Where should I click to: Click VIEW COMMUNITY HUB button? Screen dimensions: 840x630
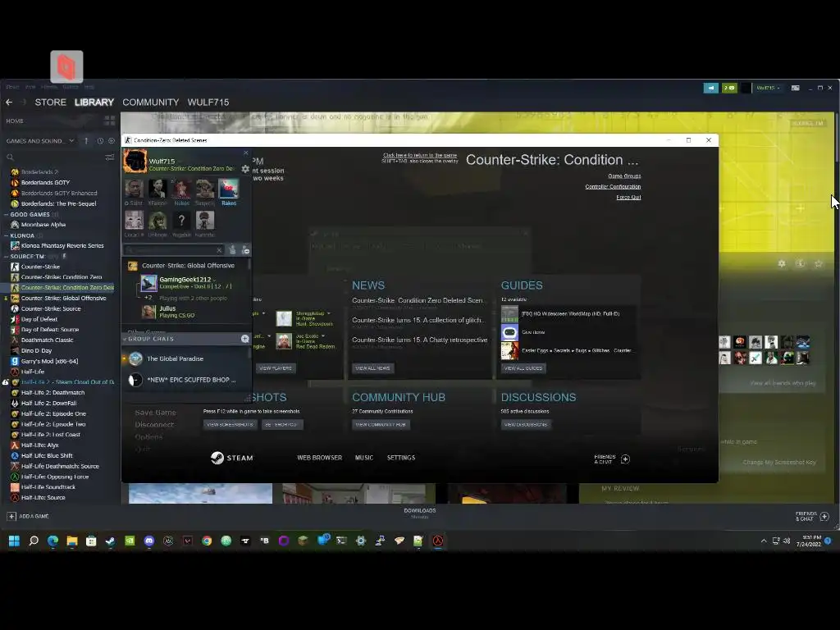coord(381,424)
